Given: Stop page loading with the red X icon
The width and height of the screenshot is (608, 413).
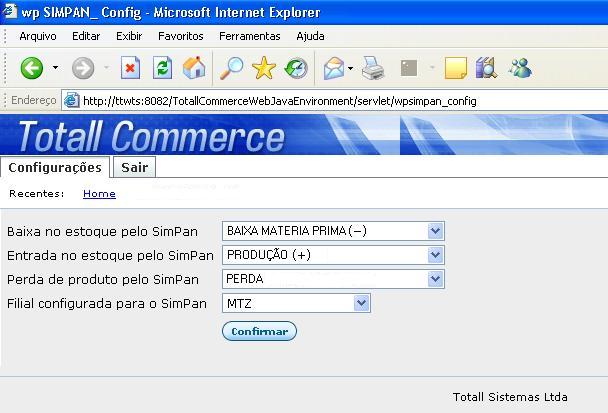Looking at the screenshot, I should [x=130, y=68].
